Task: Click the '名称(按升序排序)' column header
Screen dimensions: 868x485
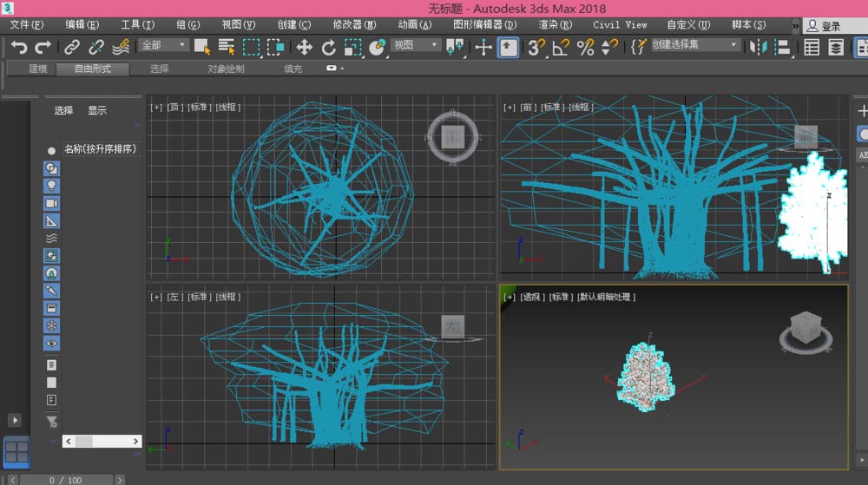Action: tap(100, 149)
